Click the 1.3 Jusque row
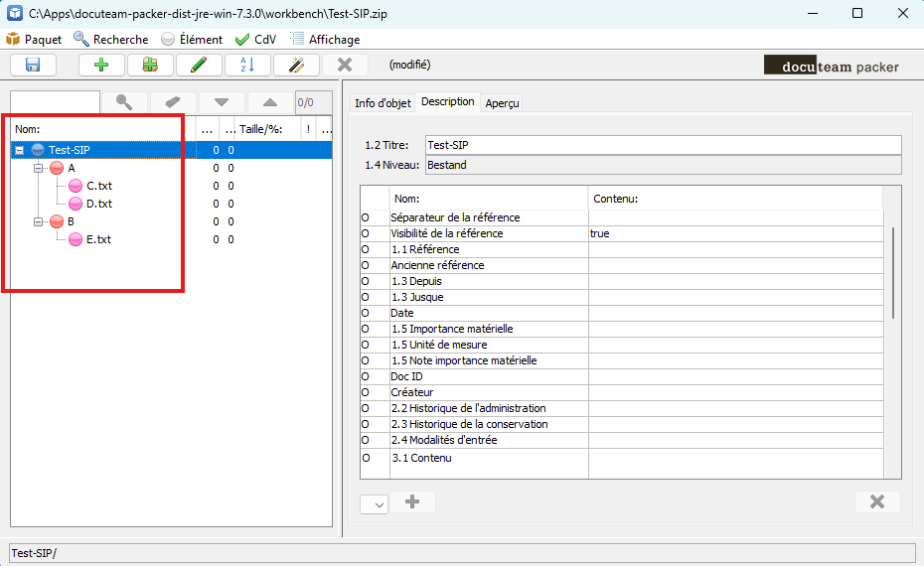Viewport: 924px width, 566px height. tap(622, 298)
